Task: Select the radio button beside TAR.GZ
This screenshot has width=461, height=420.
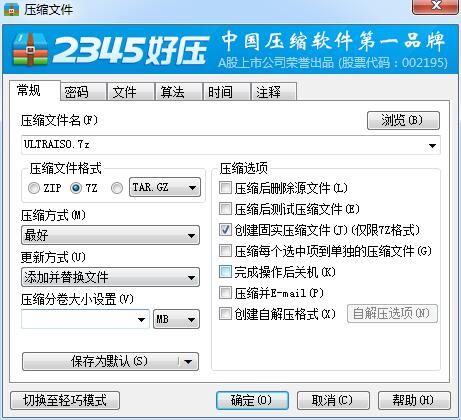Action: click(x=117, y=188)
